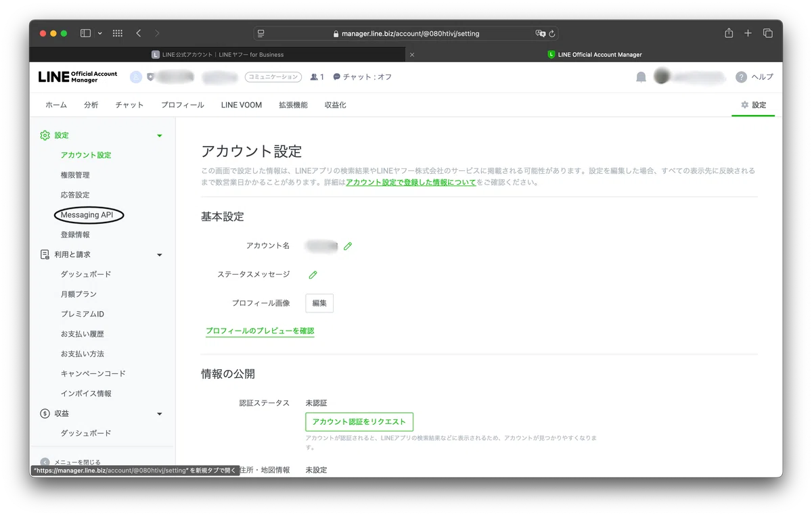Open the LINE VOOM tab
Viewport: 812px width, 516px height.
click(x=242, y=105)
